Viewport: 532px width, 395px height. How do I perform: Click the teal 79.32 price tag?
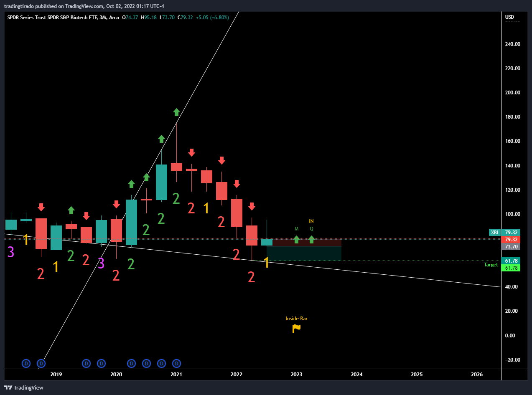pyautogui.click(x=512, y=232)
